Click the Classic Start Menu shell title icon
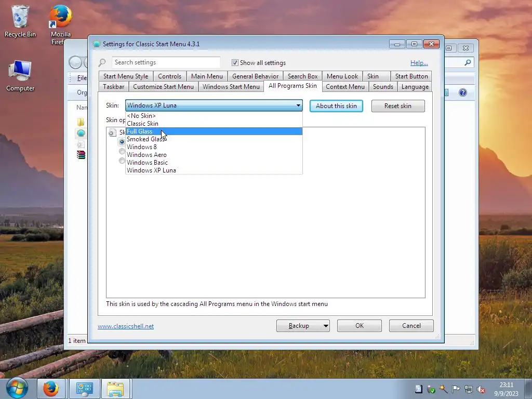The height and width of the screenshot is (399, 532). (96, 44)
